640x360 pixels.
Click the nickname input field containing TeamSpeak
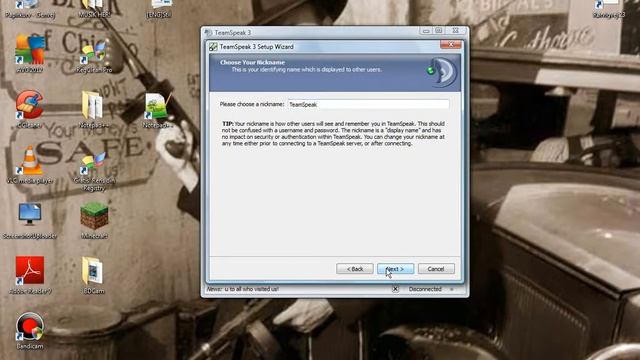tap(369, 104)
